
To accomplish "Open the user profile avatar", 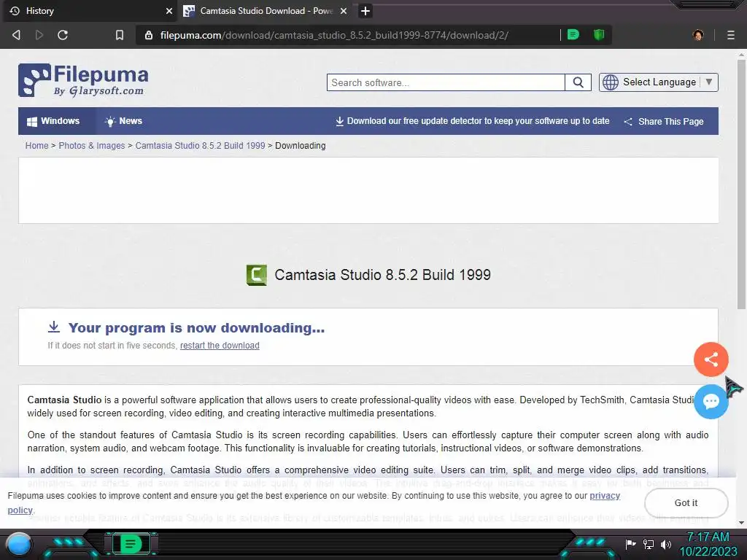I will point(698,35).
